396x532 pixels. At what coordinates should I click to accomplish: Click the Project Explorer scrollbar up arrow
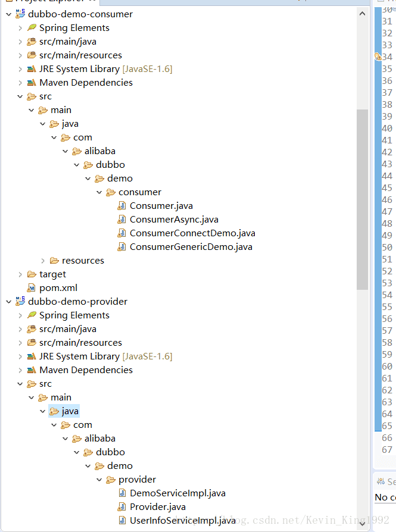point(363,14)
